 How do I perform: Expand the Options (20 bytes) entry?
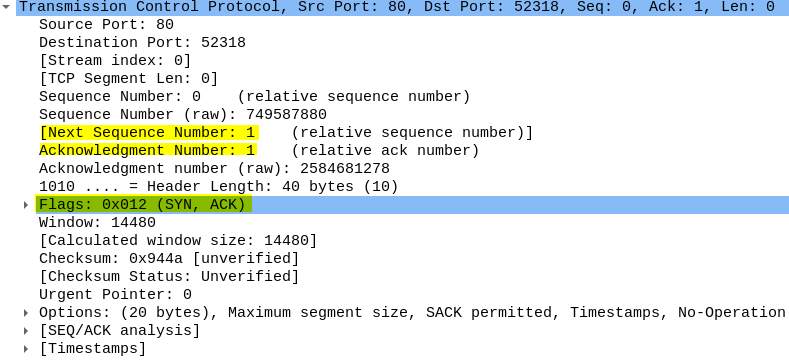26,313
